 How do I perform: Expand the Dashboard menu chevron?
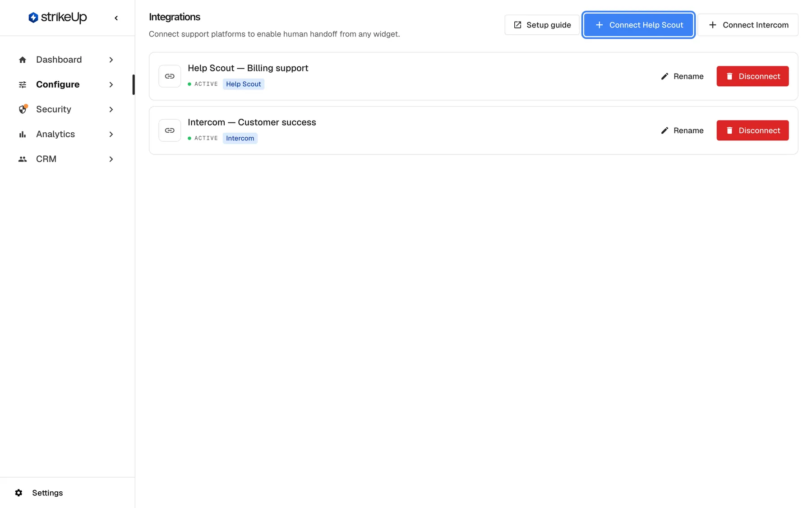111,60
